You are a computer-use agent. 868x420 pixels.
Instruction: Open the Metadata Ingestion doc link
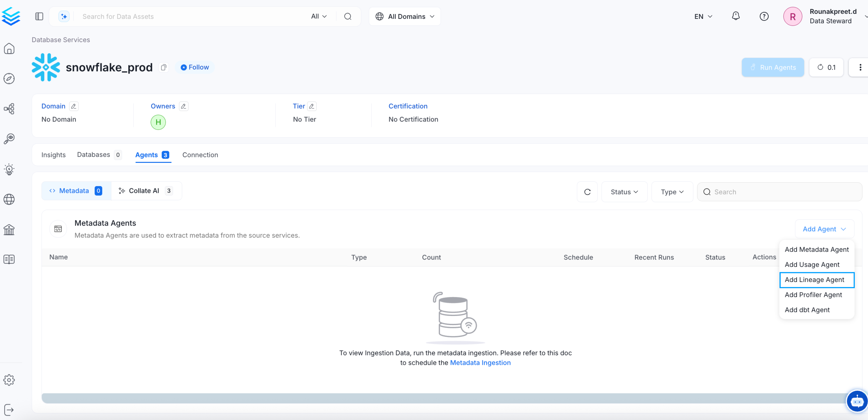click(x=480, y=363)
